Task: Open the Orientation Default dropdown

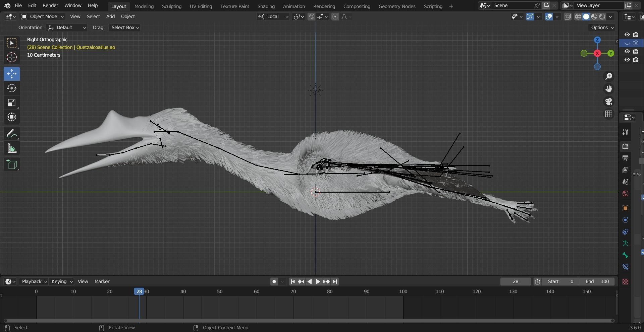Action: (x=67, y=27)
